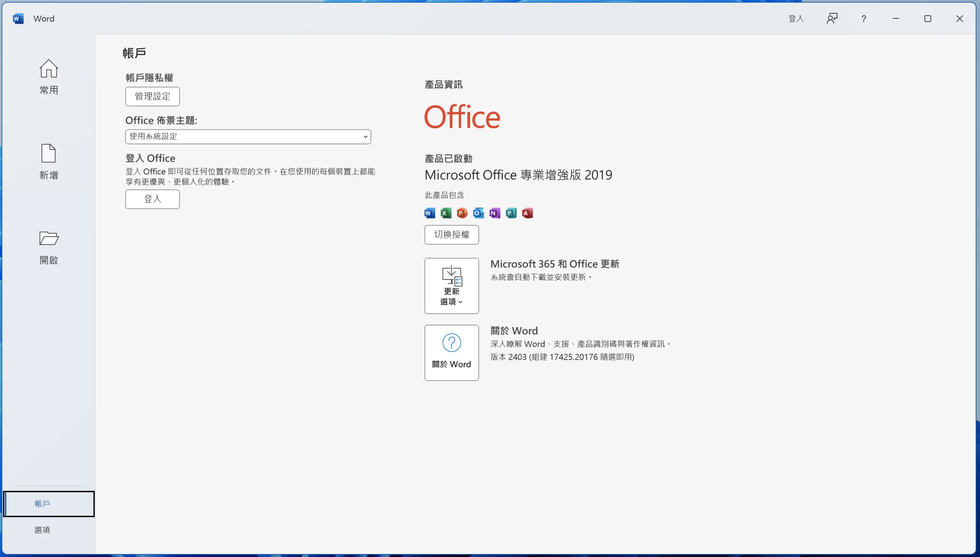Click the Publisher icon in product list

click(511, 213)
